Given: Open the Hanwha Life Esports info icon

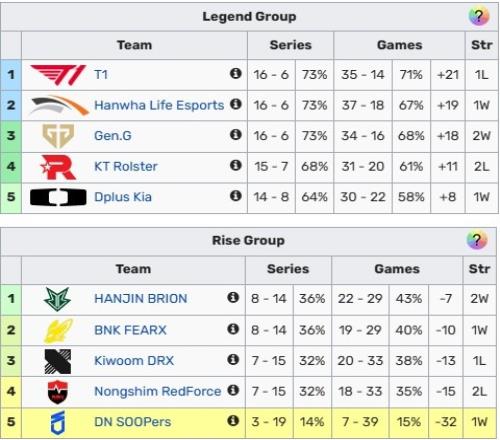Looking at the screenshot, I should [x=236, y=104].
